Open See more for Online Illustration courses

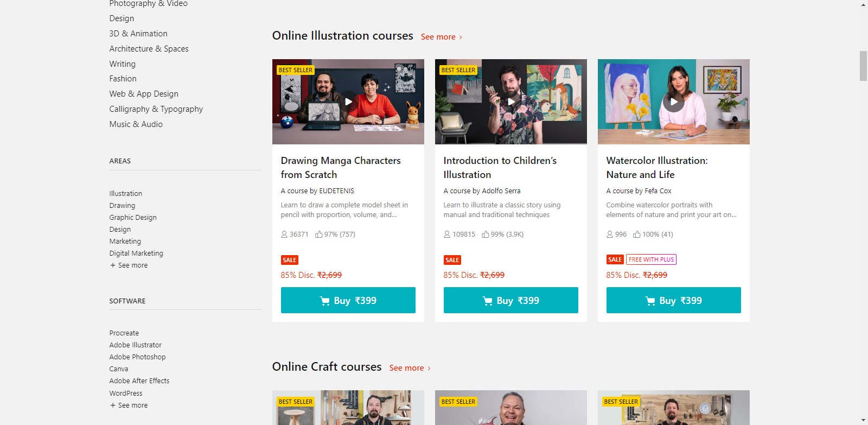[442, 37]
